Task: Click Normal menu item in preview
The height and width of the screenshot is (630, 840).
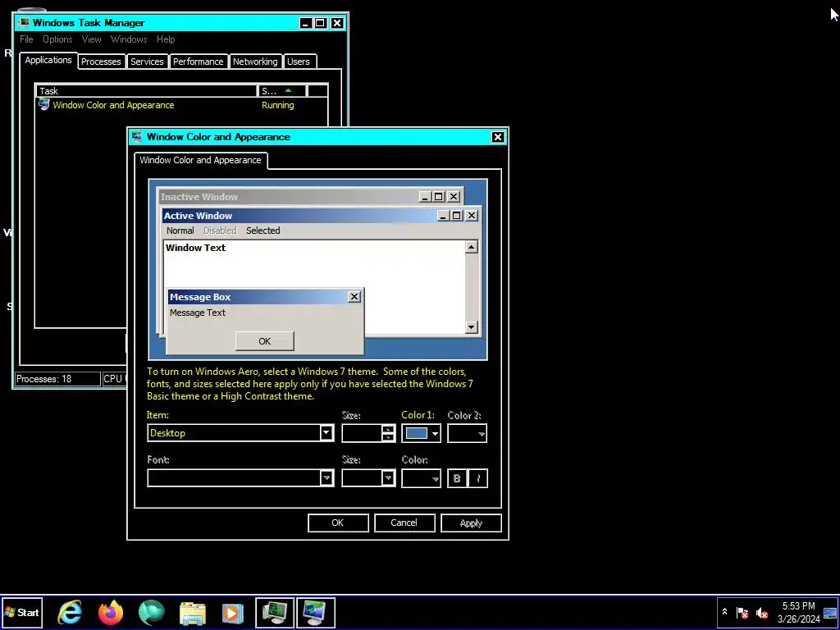Action: pyautogui.click(x=180, y=231)
